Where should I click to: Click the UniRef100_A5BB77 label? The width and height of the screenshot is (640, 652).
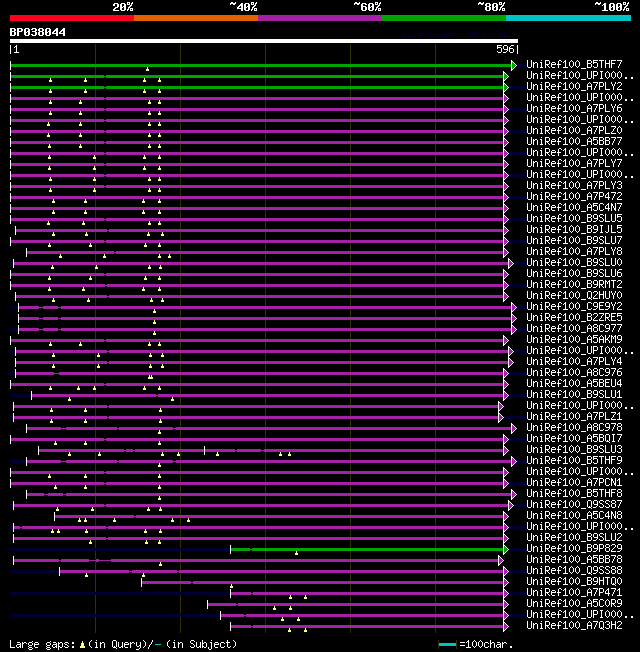point(574,141)
